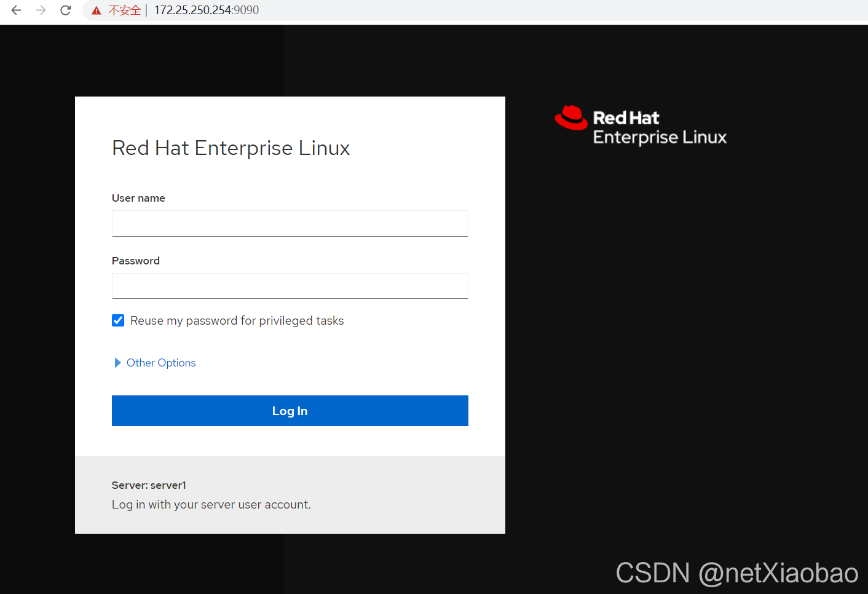Focus the Password input field

290,286
